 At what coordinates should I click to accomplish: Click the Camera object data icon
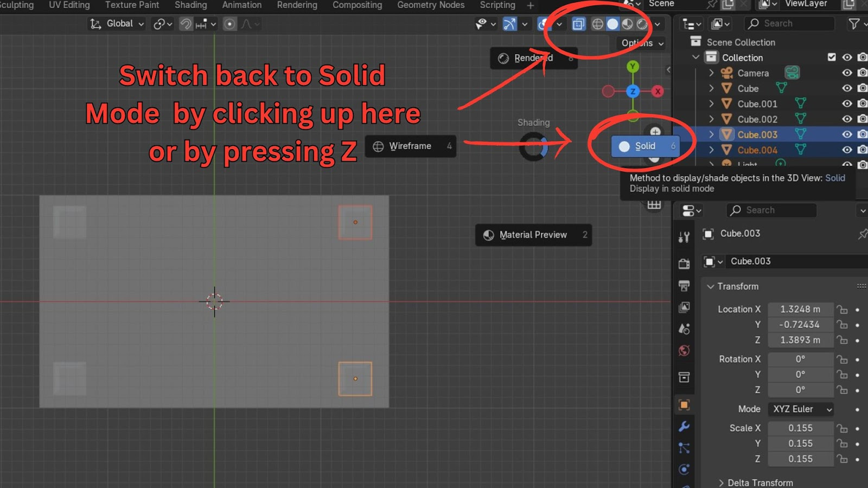click(792, 73)
